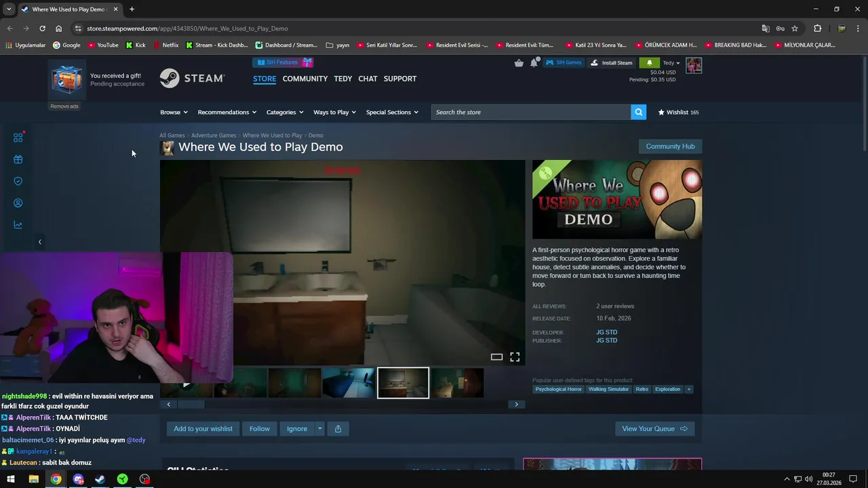Expand the Ways to Play dropdown
868x488 pixels.
point(335,113)
